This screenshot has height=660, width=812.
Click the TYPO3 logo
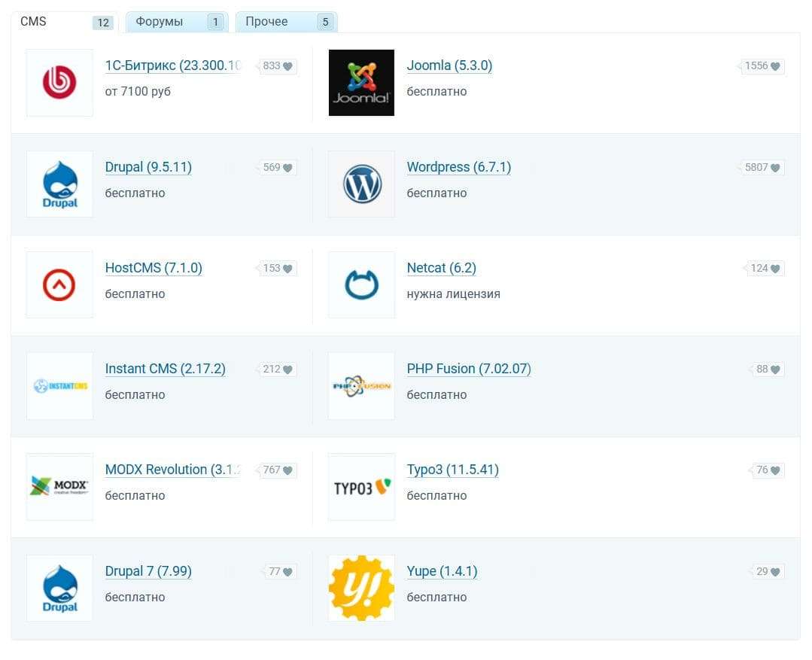pyautogui.click(x=361, y=487)
